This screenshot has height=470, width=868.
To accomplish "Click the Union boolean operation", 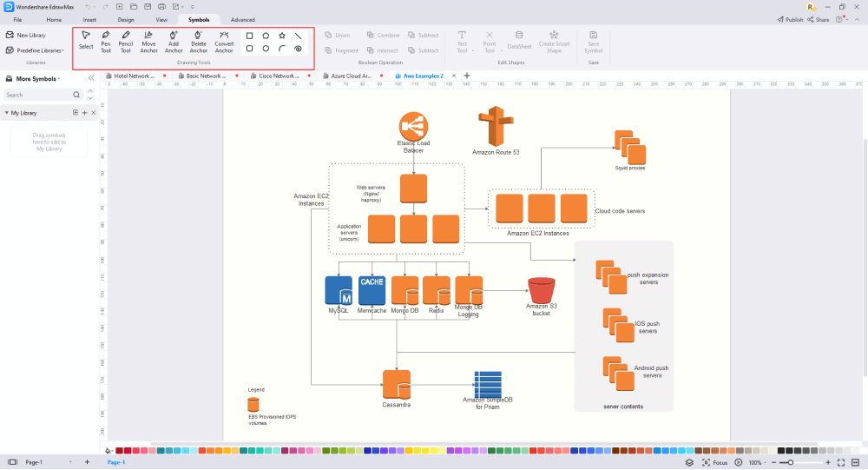I will coord(338,35).
